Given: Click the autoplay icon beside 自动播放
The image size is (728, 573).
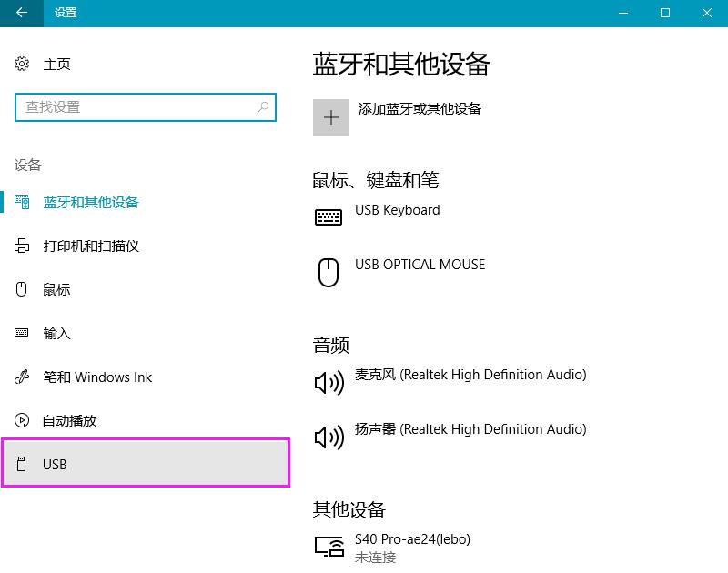Looking at the screenshot, I should click(21, 420).
